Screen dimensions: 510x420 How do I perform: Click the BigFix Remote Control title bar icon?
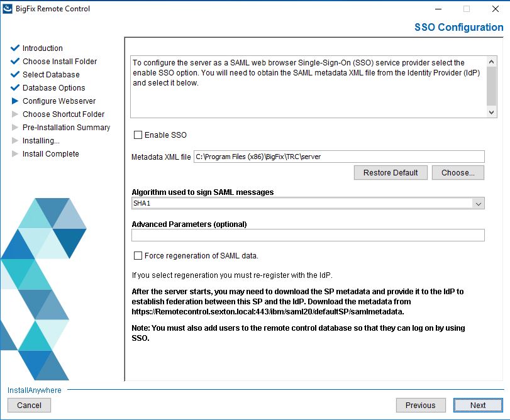tap(7, 9)
